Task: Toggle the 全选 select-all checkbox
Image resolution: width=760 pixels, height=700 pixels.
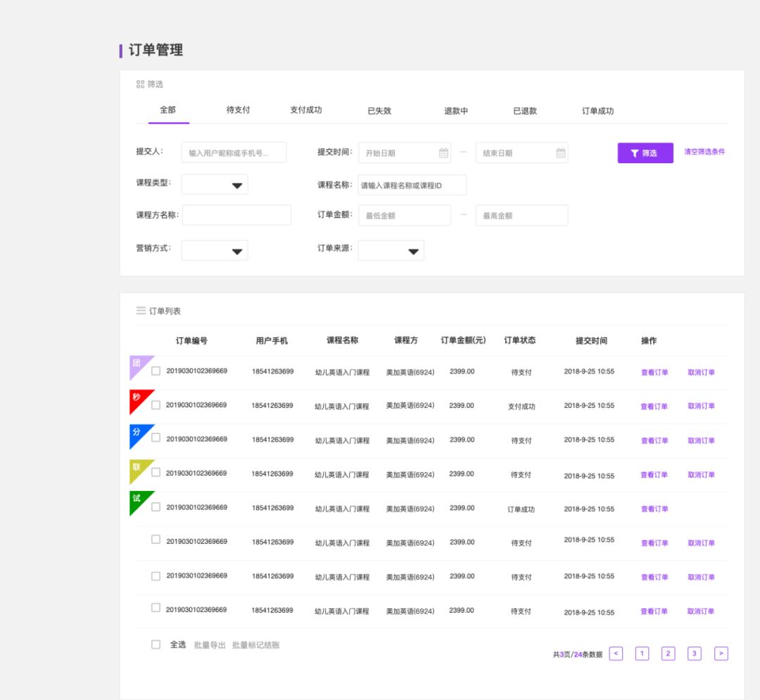Action: click(x=156, y=644)
